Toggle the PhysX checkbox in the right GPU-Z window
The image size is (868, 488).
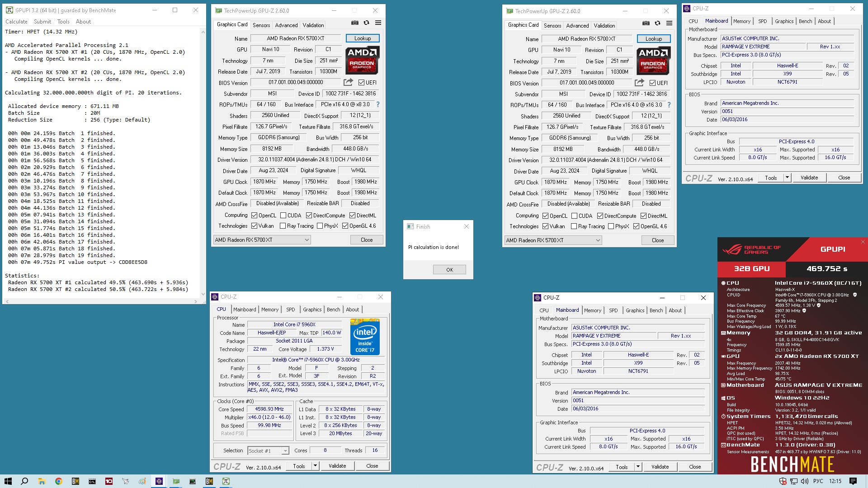pos(611,226)
